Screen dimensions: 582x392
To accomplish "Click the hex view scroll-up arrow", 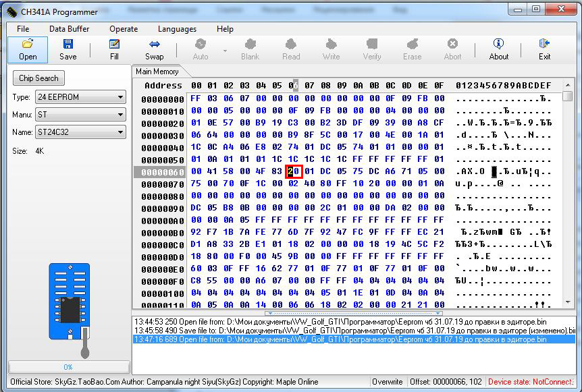I will point(568,85).
